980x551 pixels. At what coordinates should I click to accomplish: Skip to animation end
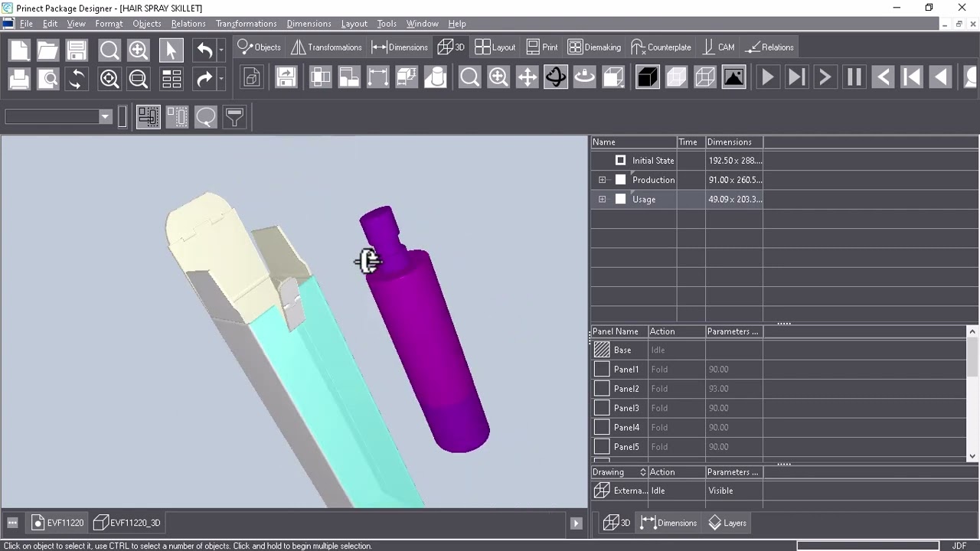pyautogui.click(x=796, y=77)
